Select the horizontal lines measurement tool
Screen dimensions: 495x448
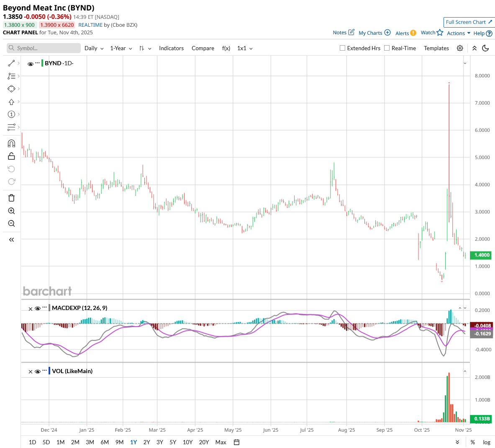coord(11,127)
